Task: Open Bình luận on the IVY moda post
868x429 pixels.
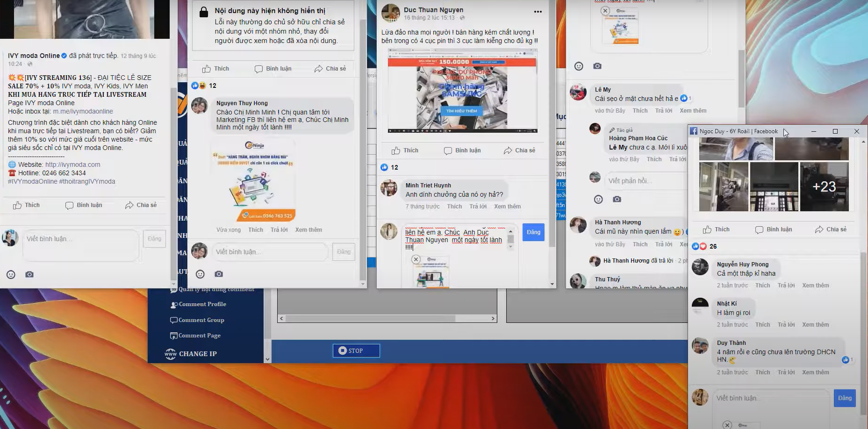Action: click(x=84, y=205)
